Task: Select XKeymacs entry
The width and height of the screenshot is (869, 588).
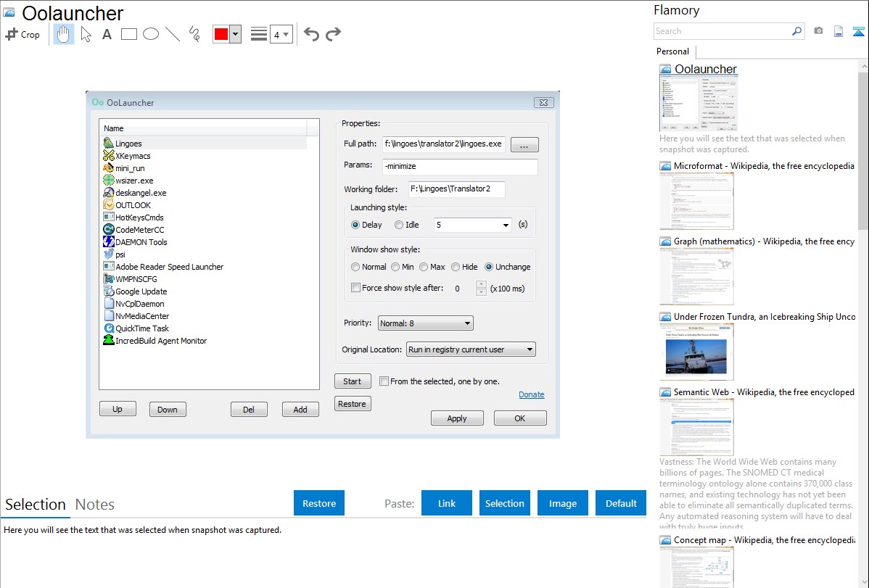Action: tap(127, 156)
